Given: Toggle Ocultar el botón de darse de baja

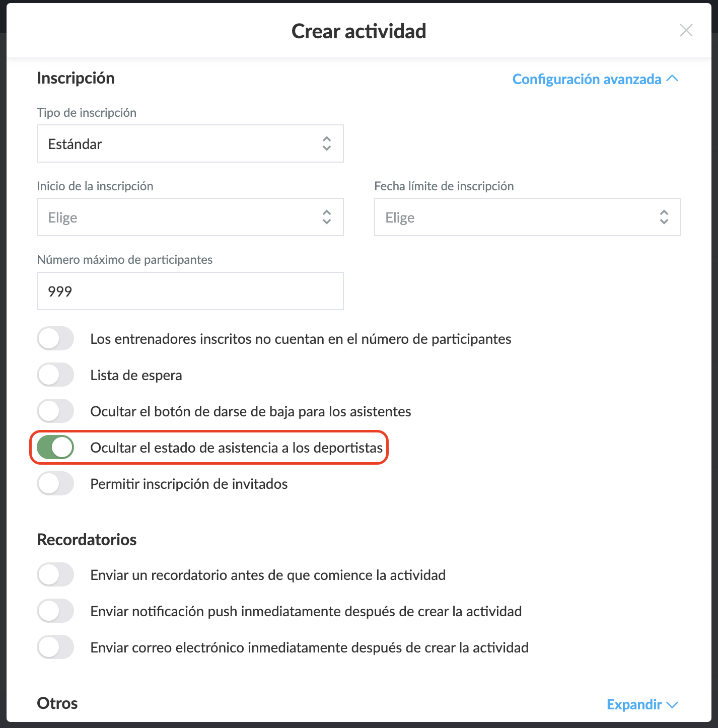Looking at the screenshot, I should point(55,411).
